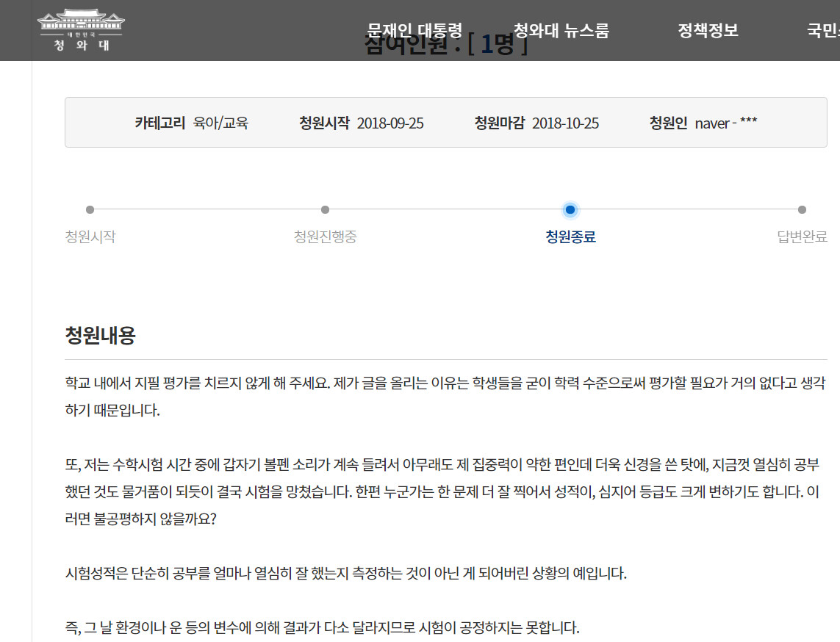Click the 청원마감 date 2018-10-25
Screen dimensions: 840x642
(567, 123)
